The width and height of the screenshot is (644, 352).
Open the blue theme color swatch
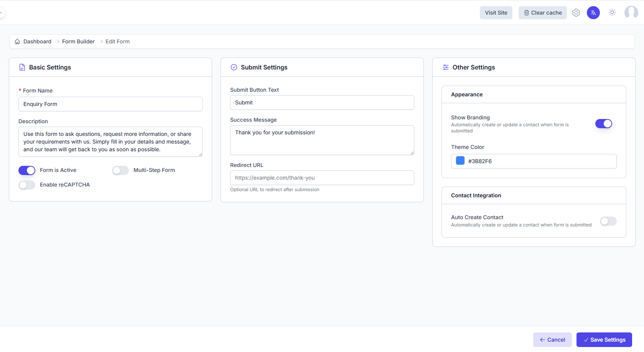(460, 161)
